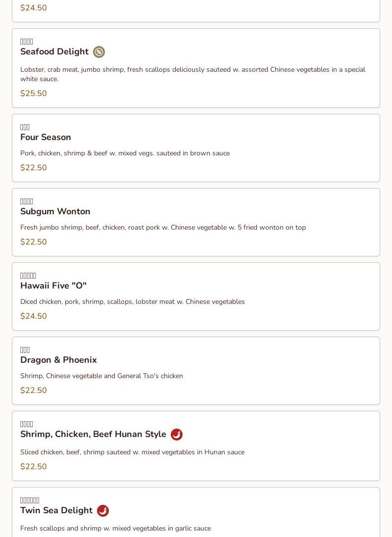This screenshot has height=537, width=392.
Task: Open the Subgum Wonton item
Action: 55,211
